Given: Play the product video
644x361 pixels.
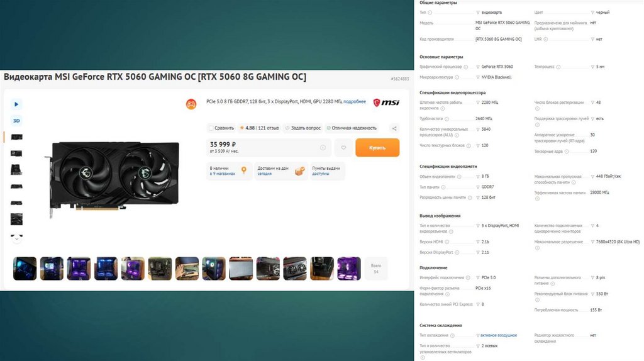Looking at the screenshot, I should (x=16, y=104).
